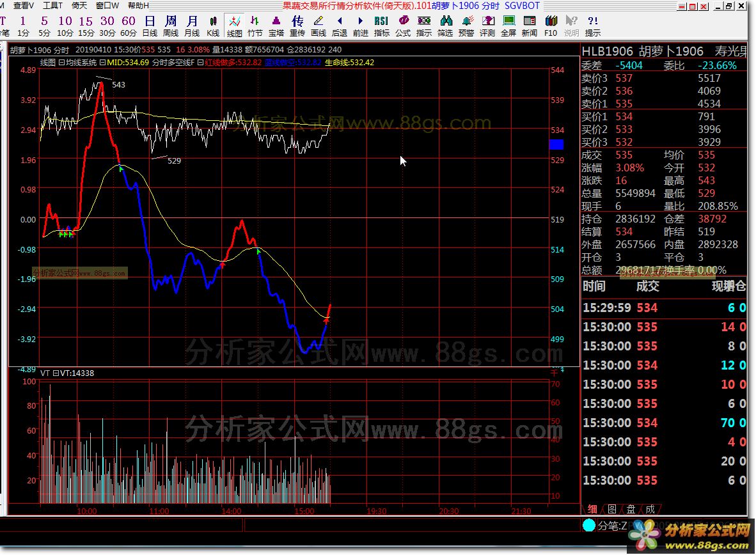Switch to the 盘 board tab
756x555 pixels.
pos(631,509)
